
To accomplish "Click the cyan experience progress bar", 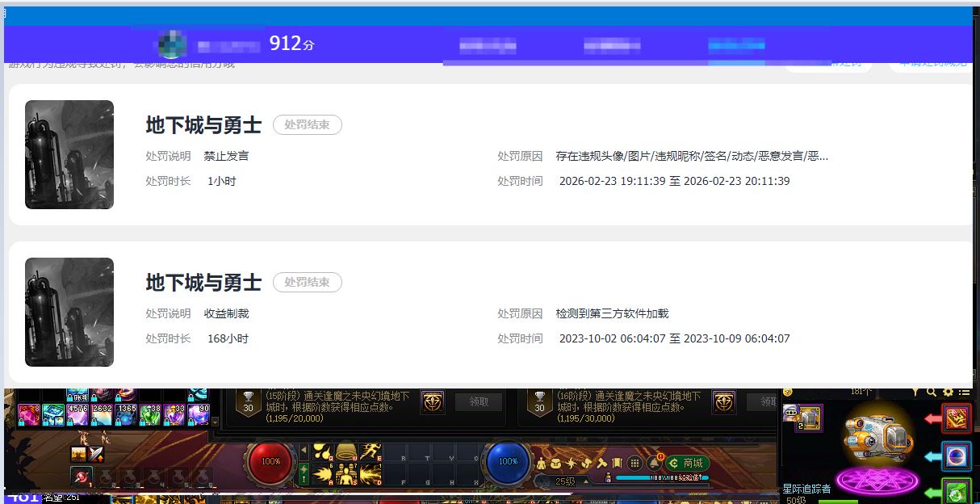I will pos(662,479).
